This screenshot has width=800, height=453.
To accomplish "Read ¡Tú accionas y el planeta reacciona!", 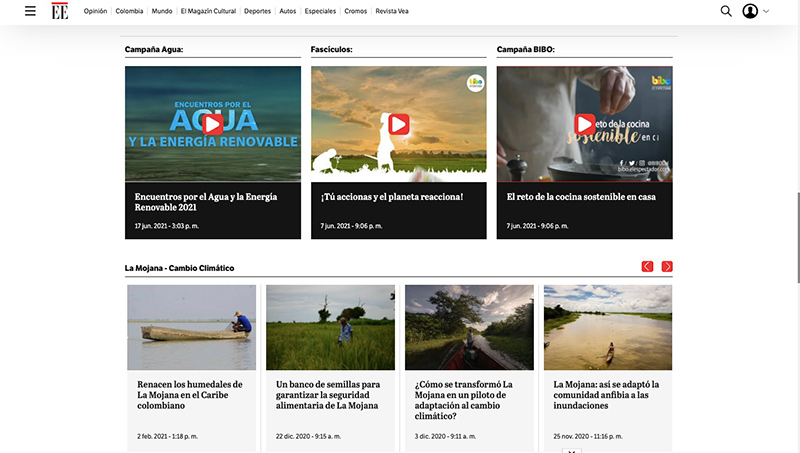I will [x=391, y=197].
